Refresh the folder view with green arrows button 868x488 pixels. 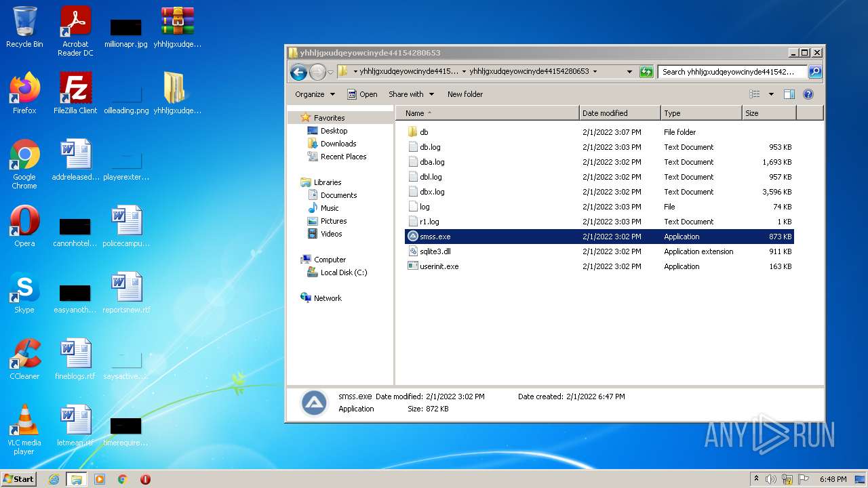646,71
